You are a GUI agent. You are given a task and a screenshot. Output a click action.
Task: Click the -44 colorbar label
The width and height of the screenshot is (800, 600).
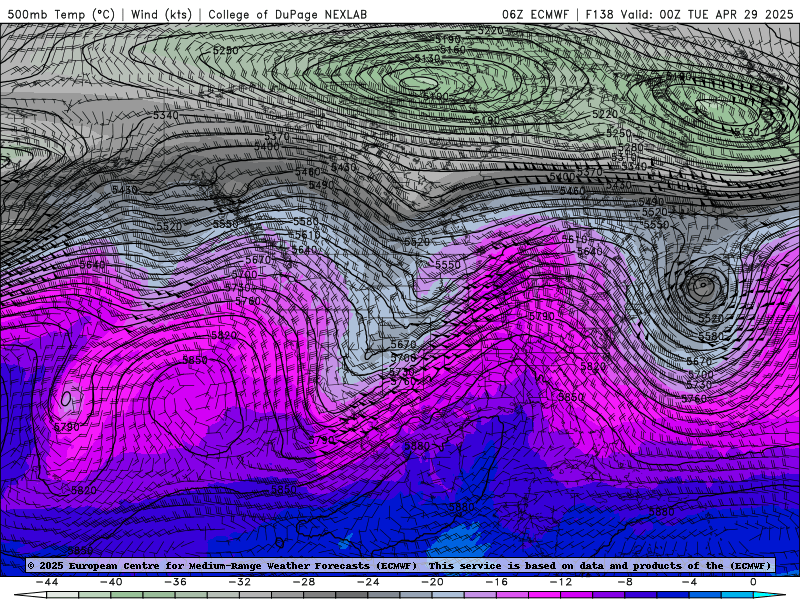[x=47, y=582]
